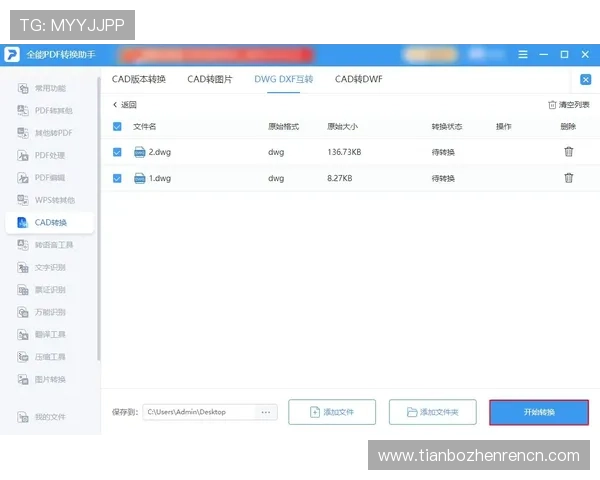Click the 转换状态 column header
This screenshot has width=600, height=480.
pyautogui.click(x=447, y=126)
